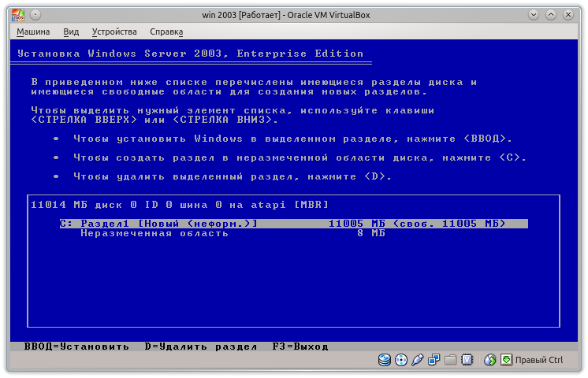
Task: Click the ВВОД=Установить hint text
Action: [76, 346]
